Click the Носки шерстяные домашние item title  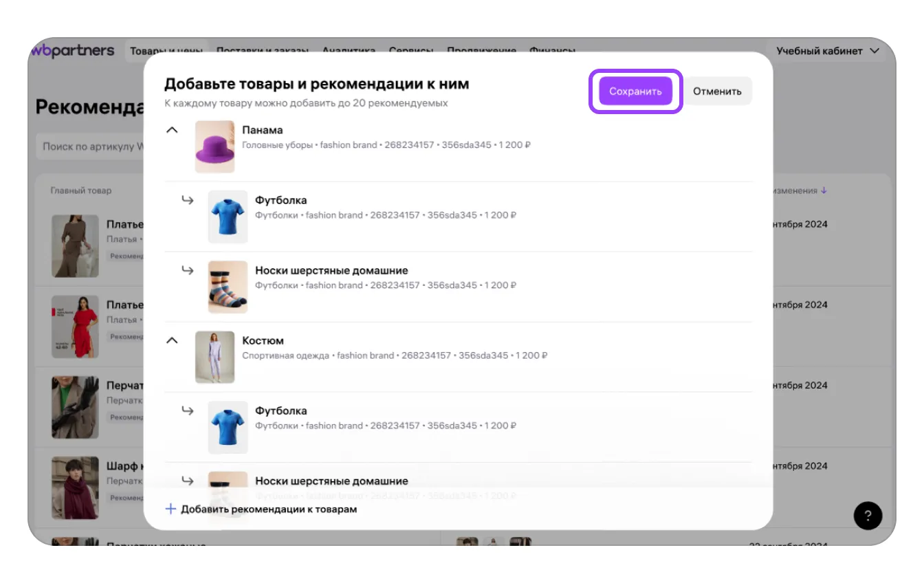tap(331, 270)
